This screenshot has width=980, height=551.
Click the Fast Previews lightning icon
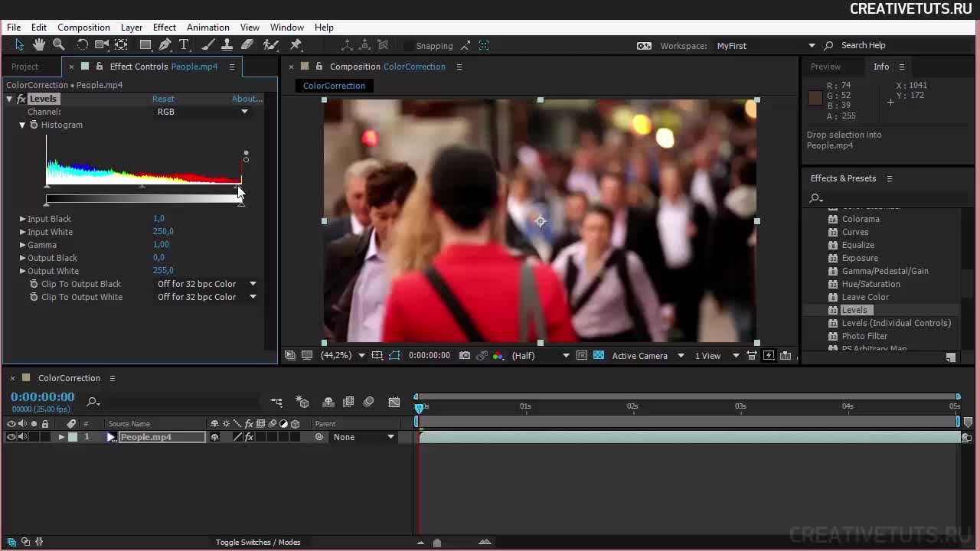tap(769, 355)
